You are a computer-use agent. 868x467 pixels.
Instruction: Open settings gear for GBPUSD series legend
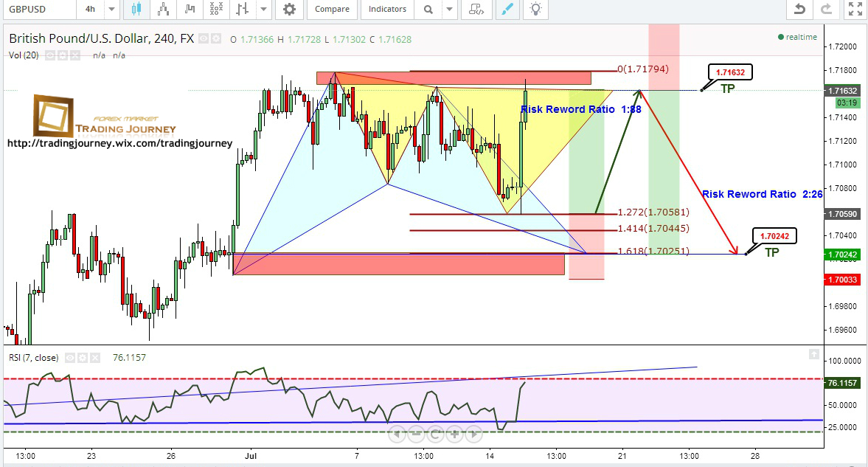coord(216,39)
